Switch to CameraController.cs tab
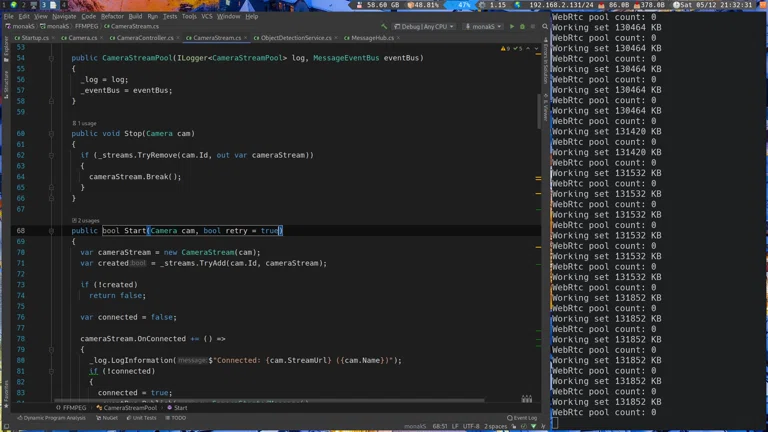The width and height of the screenshot is (768, 432). 145,38
